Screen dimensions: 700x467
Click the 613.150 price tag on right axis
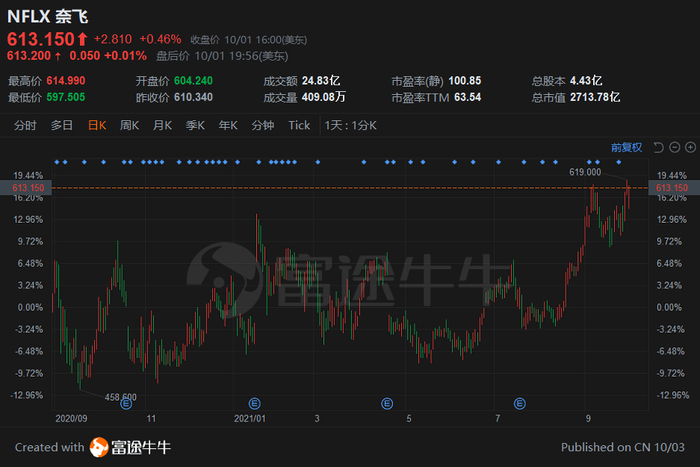(672, 188)
